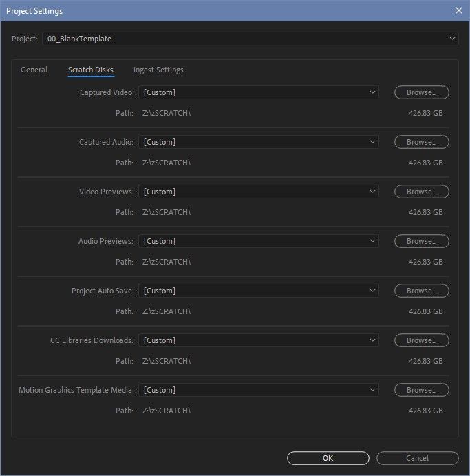Open the Ingest Settings tab
This screenshot has width=470, height=476.
[x=158, y=70]
